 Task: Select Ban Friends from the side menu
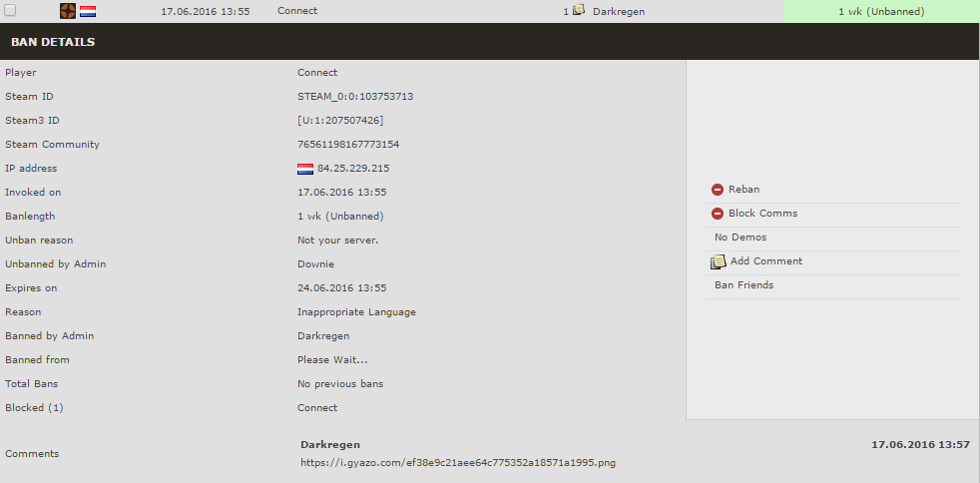pyautogui.click(x=743, y=285)
